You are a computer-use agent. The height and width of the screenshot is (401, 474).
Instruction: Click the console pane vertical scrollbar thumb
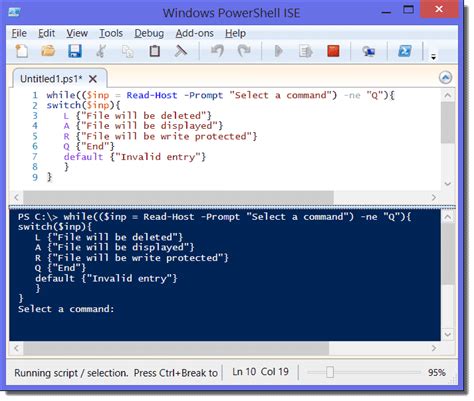448,254
